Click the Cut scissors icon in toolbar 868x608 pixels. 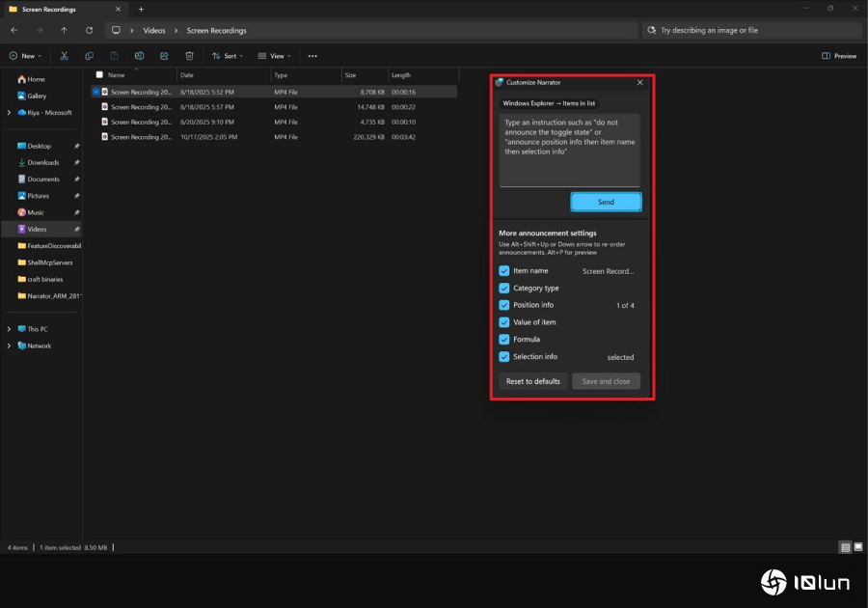pyautogui.click(x=65, y=56)
